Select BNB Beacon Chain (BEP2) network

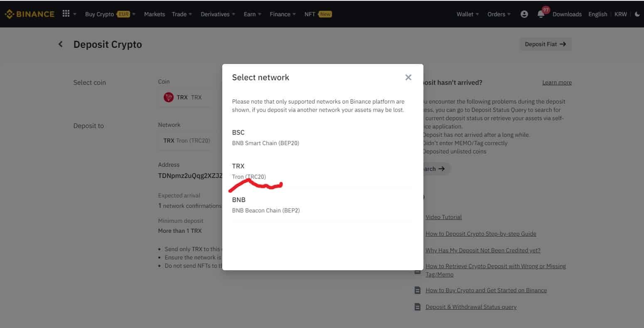tap(265, 205)
